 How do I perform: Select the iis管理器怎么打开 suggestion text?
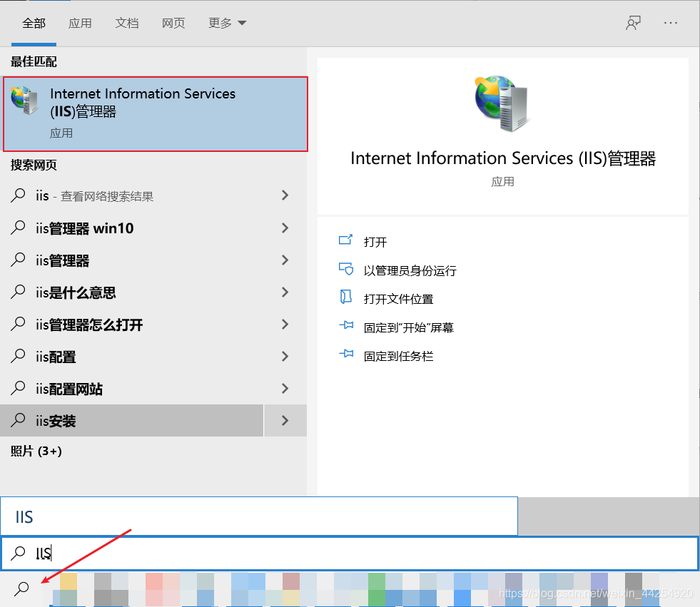89,325
